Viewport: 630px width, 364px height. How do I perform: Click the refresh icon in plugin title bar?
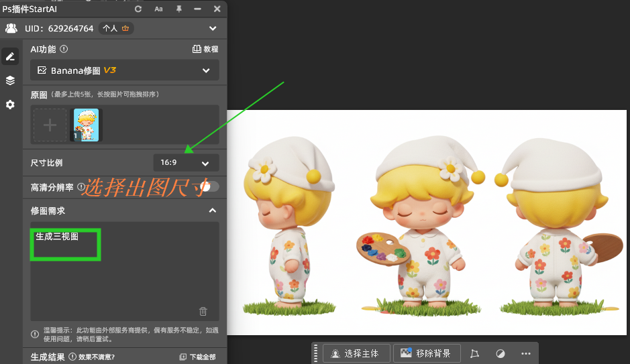(138, 9)
